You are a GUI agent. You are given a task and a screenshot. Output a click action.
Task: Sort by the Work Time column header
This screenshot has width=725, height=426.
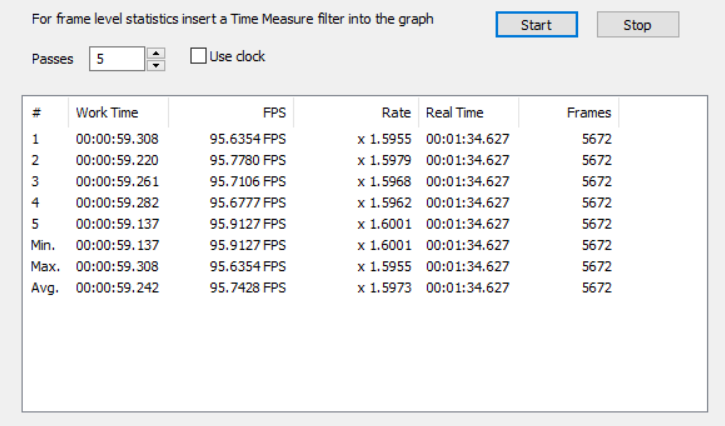[118, 112]
